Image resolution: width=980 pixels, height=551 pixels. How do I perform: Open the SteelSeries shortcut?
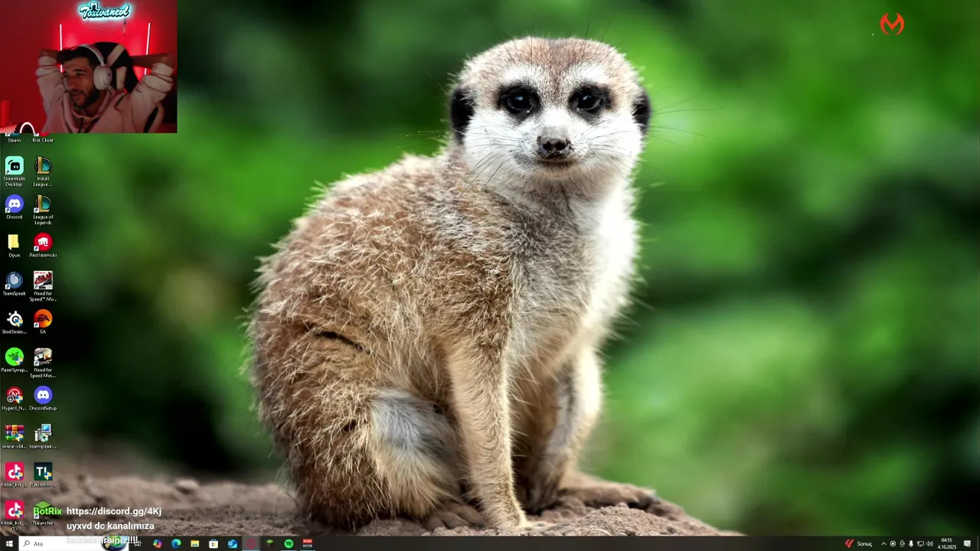(14, 322)
